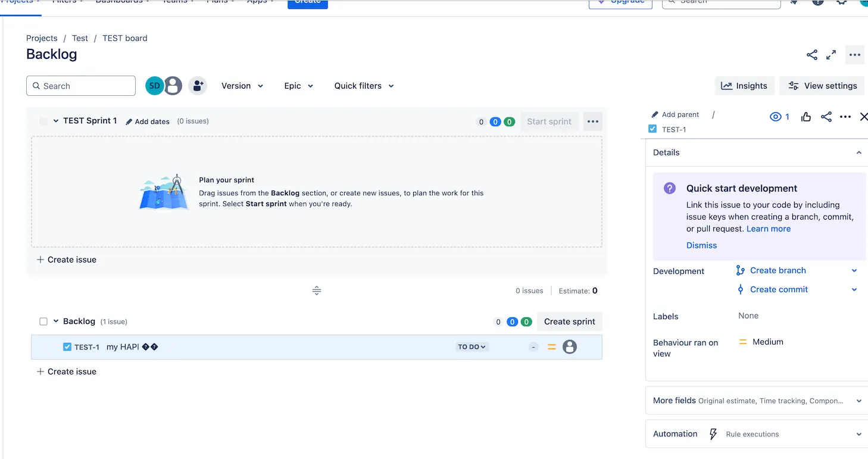
Task: Click the SD user avatar filter
Action: pos(154,86)
